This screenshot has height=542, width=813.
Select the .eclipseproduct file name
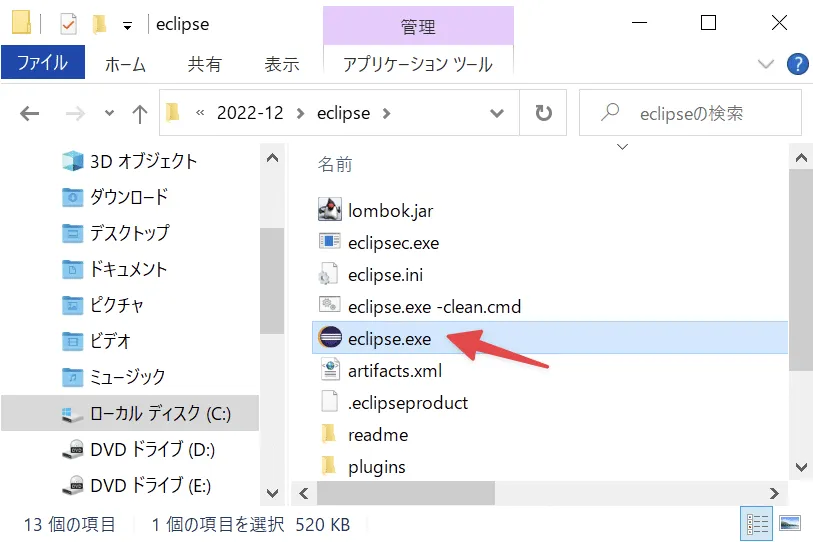point(408,403)
